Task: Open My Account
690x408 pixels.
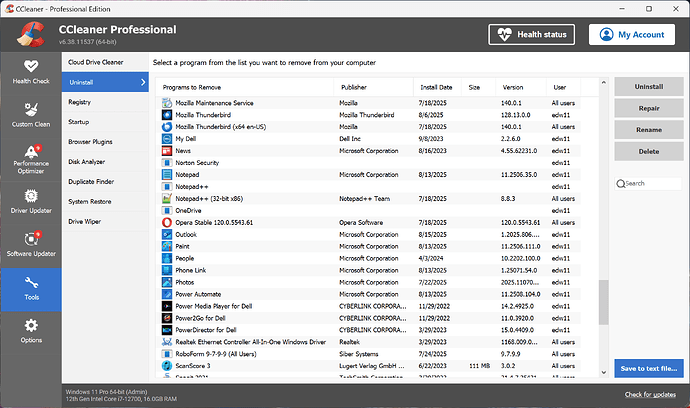Action: pyautogui.click(x=633, y=34)
